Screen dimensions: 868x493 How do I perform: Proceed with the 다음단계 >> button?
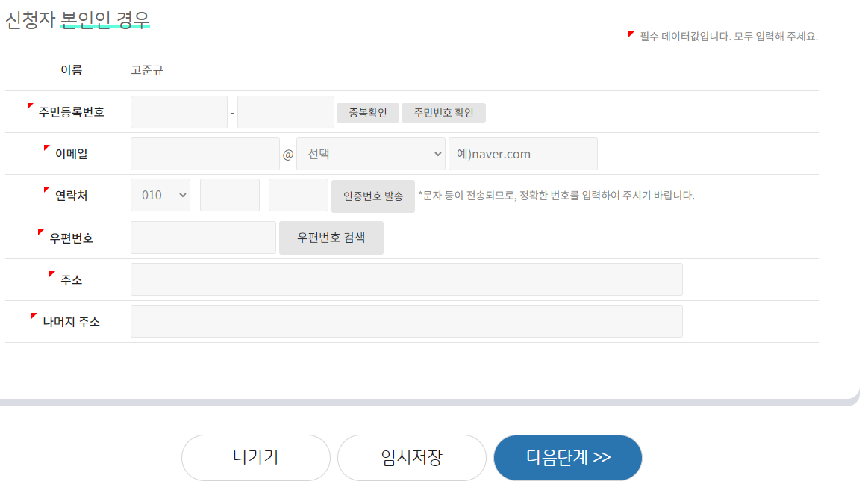(x=568, y=458)
